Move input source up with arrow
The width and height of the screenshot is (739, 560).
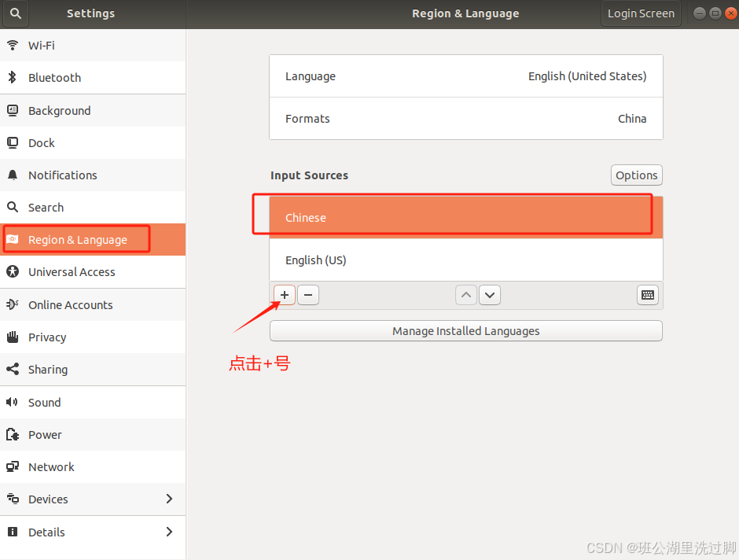pyautogui.click(x=466, y=295)
